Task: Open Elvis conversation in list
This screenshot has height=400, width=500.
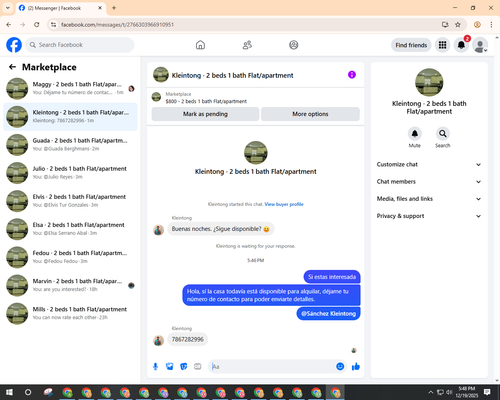Action: pos(70,201)
